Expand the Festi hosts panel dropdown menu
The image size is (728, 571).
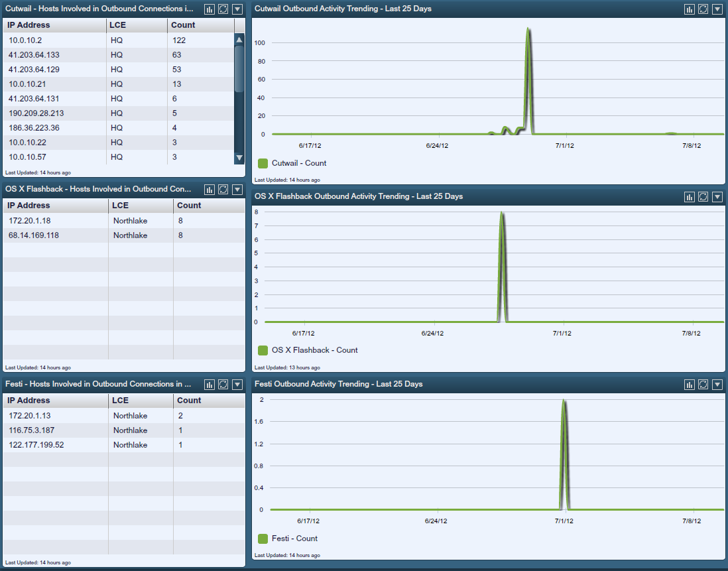coord(237,385)
